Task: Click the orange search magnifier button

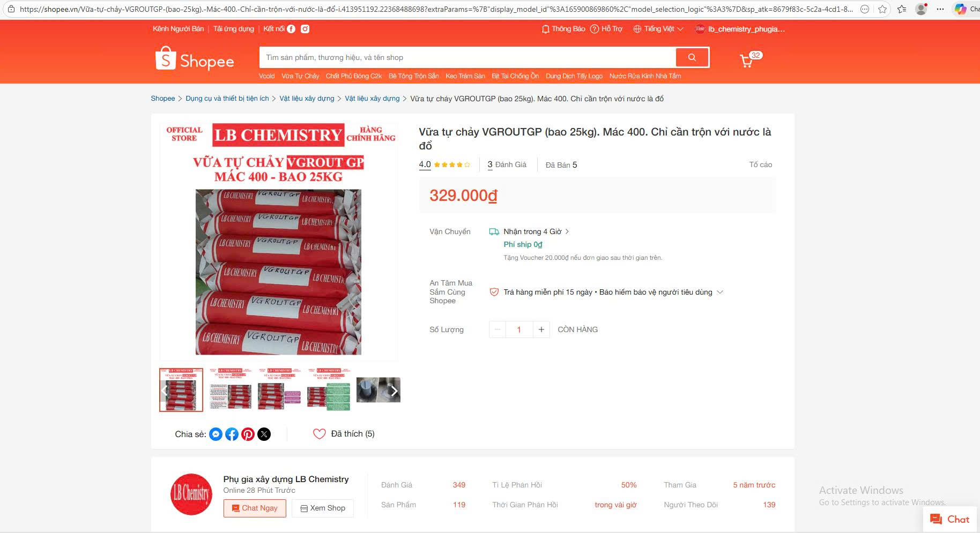Action: pyautogui.click(x=692, y=57)
